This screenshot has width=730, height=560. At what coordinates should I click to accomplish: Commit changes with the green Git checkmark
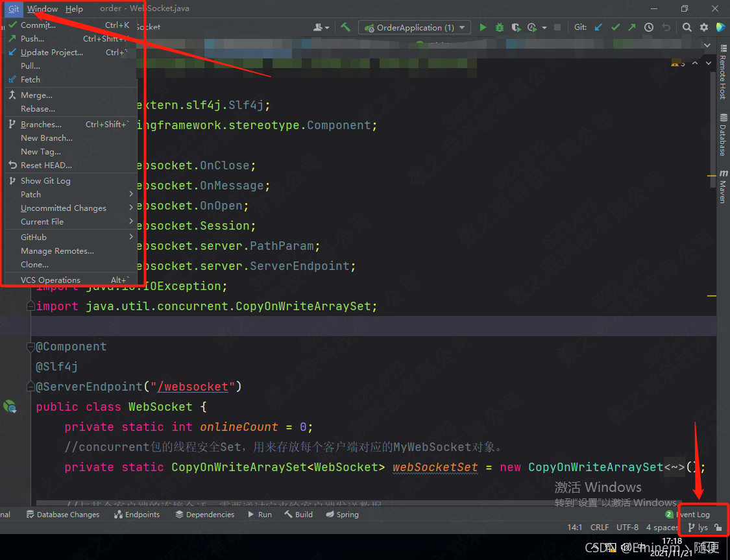click(x=616, y=27)
